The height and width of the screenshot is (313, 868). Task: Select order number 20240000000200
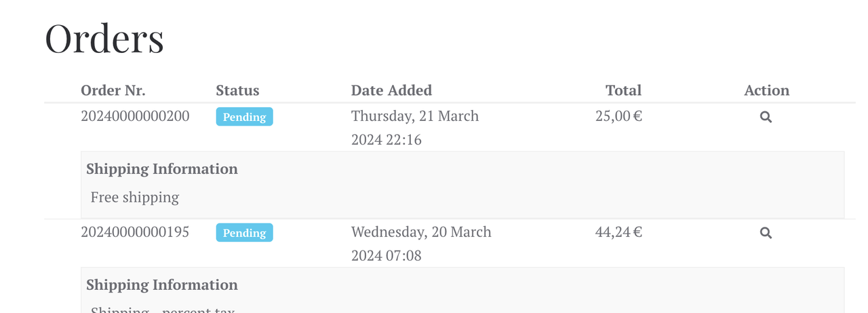(135, 116)
